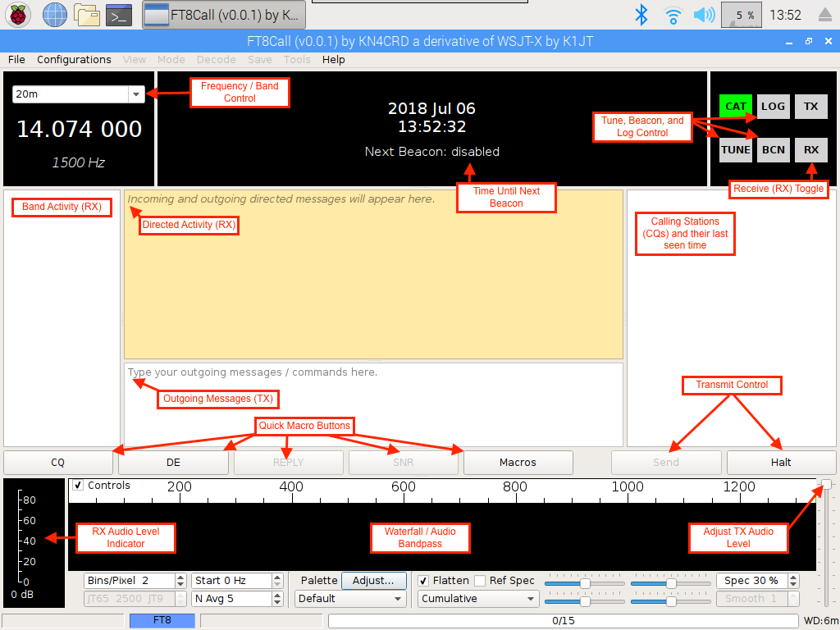
Task: Click the 1500 Hz offset label
Action: 78,162
